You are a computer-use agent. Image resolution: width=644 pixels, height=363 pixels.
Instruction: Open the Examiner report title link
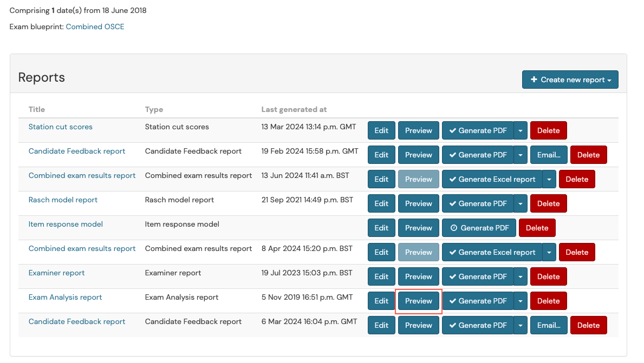tap(56, 273)
